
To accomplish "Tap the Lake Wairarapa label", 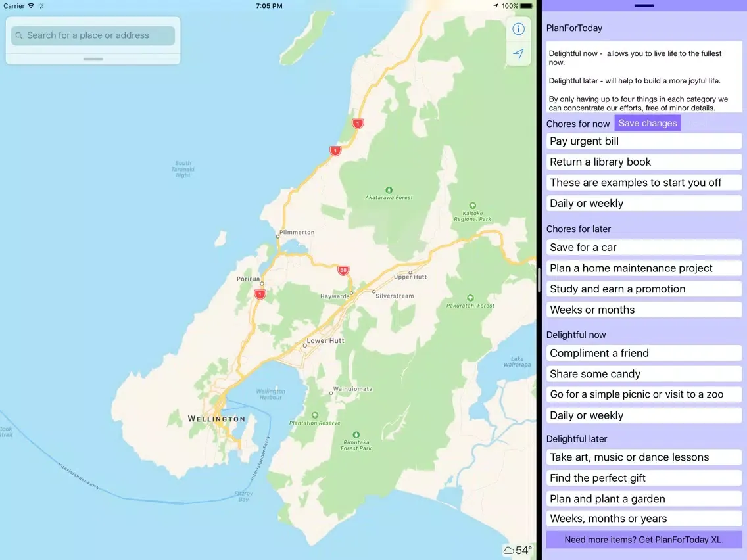I will click(518, 362).
